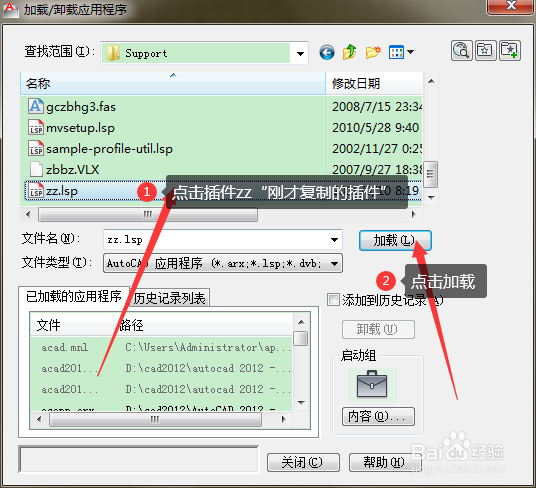The height and width of the screenshot is (488, 536).
Task: Click the gczbhg3.fas file icon
Action: click(36, 107)
